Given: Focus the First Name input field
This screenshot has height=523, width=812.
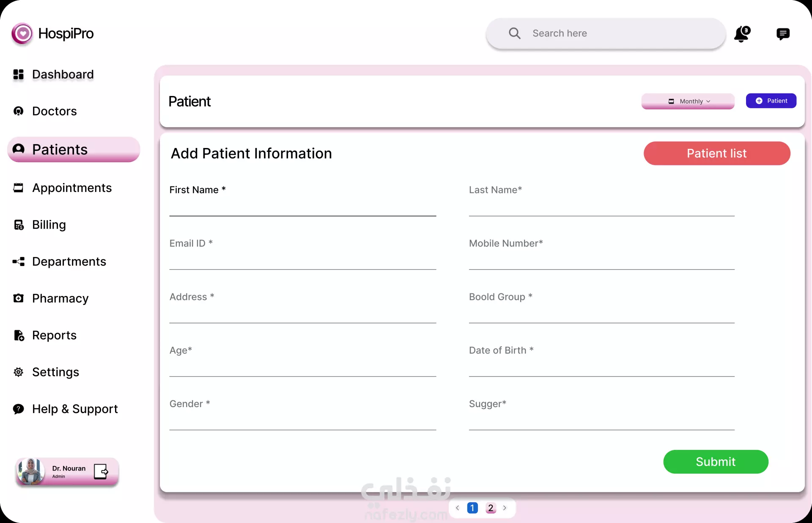Looking at the screenshot, I should 303,207.
